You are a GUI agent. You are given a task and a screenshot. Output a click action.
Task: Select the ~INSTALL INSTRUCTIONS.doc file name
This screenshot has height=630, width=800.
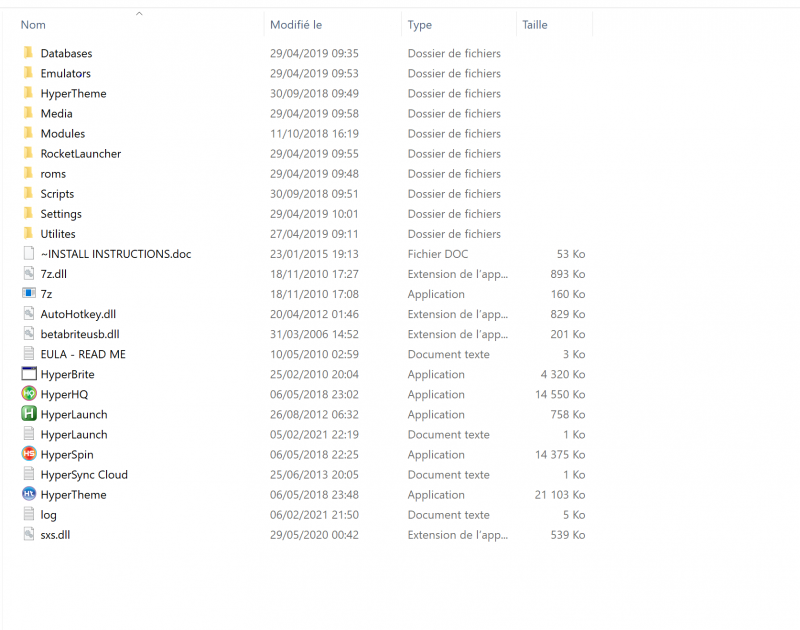click(x=116, y=254)
